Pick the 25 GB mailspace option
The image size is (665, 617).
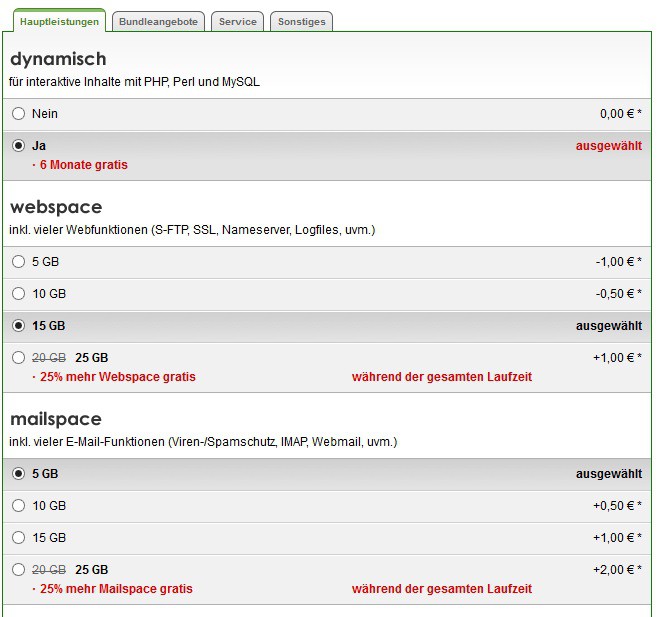coord(19,570)
